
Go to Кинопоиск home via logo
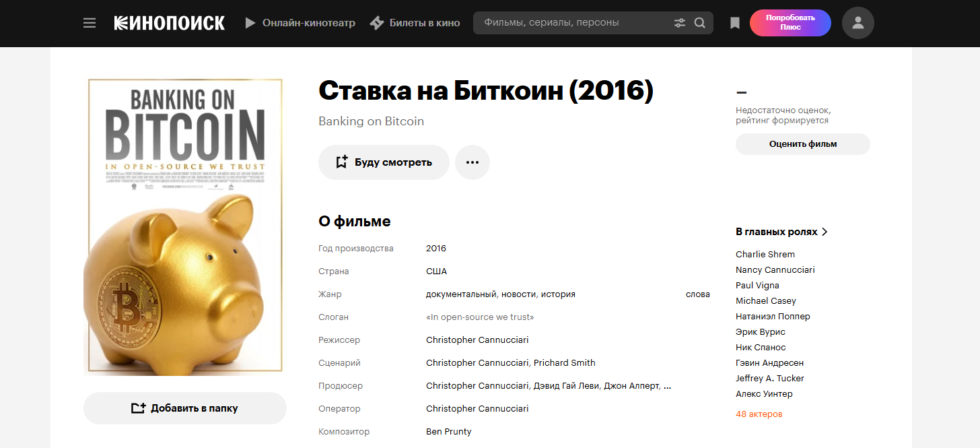click(x=169, y=23)
